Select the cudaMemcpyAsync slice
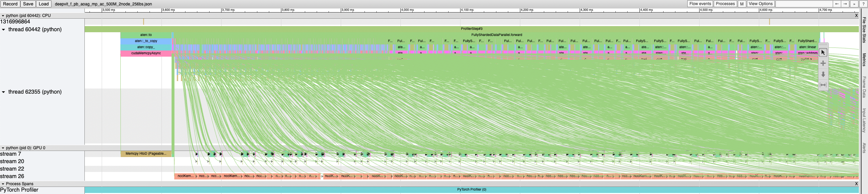This screenshot has height=194, width=868. 146,53
